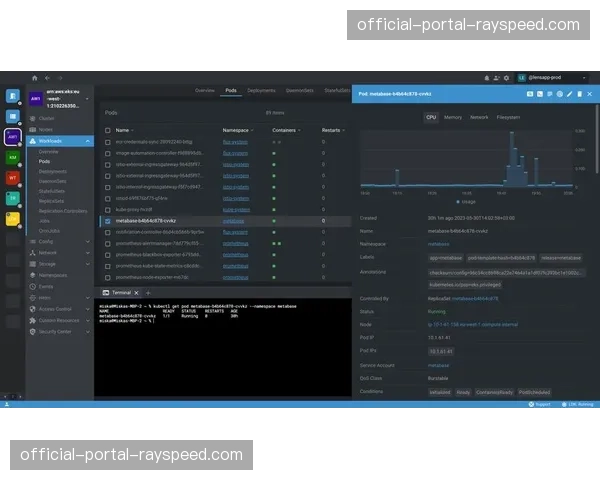
Task: Open settings gear in top bar
Action: click(505, 77)
